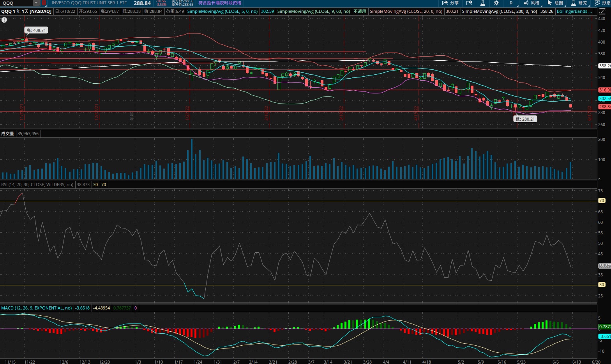Click SimpleMovingAvg (CLOSE, 200, 0, no) label
611x364 pixels.
500,11
